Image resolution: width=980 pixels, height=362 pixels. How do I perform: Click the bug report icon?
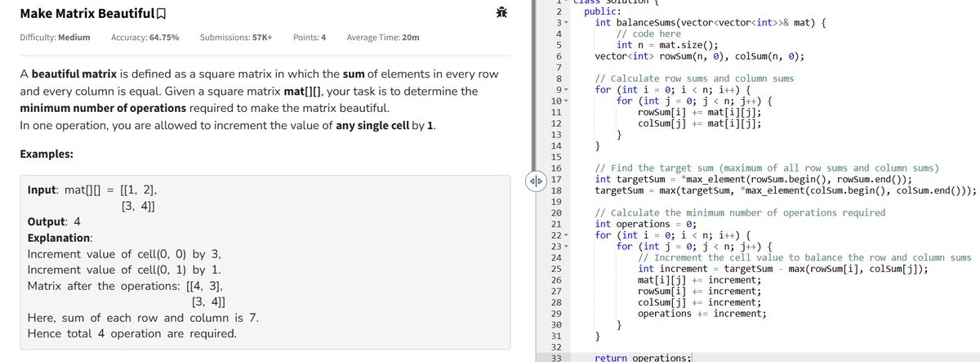[502, 11]
